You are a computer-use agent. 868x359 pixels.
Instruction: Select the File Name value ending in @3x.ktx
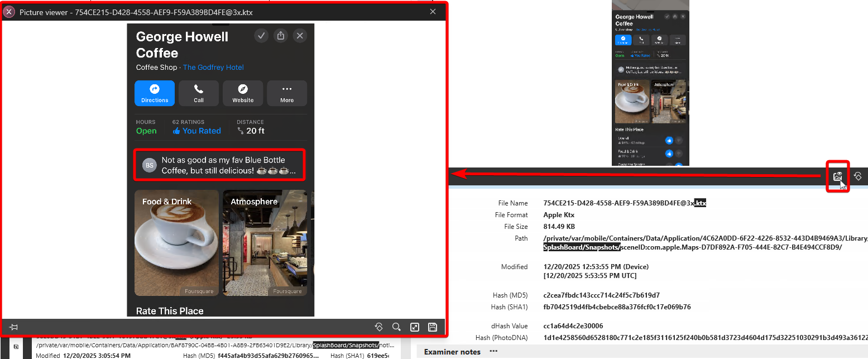pos(625,203)
